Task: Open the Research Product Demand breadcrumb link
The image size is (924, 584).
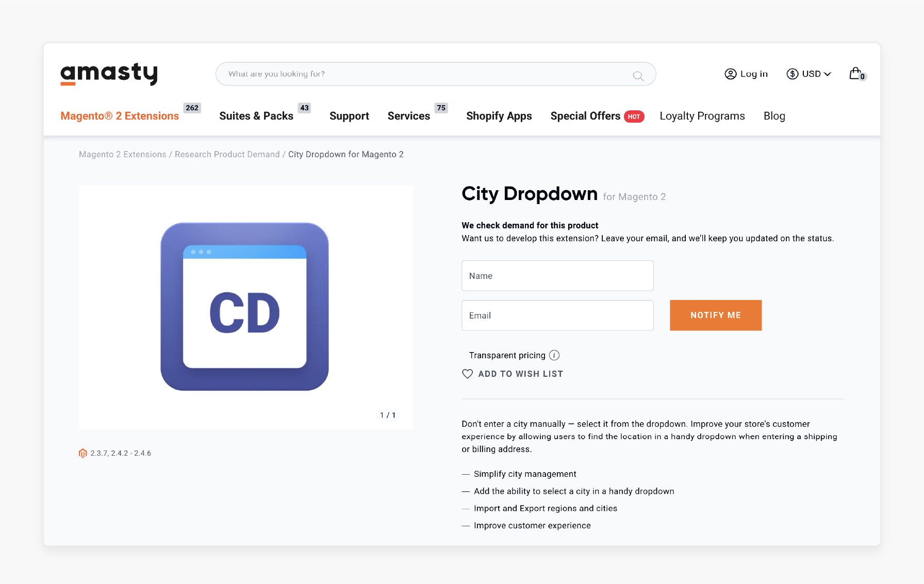Action: (227, 154)
